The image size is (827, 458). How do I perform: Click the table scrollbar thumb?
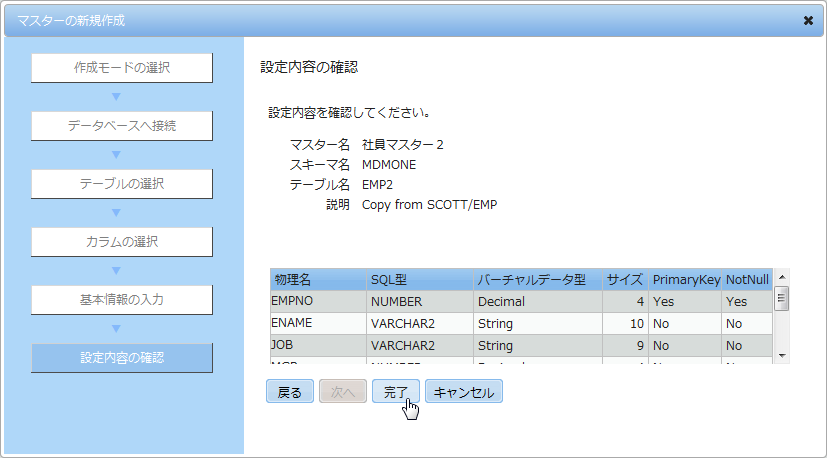tap(782, 299)
